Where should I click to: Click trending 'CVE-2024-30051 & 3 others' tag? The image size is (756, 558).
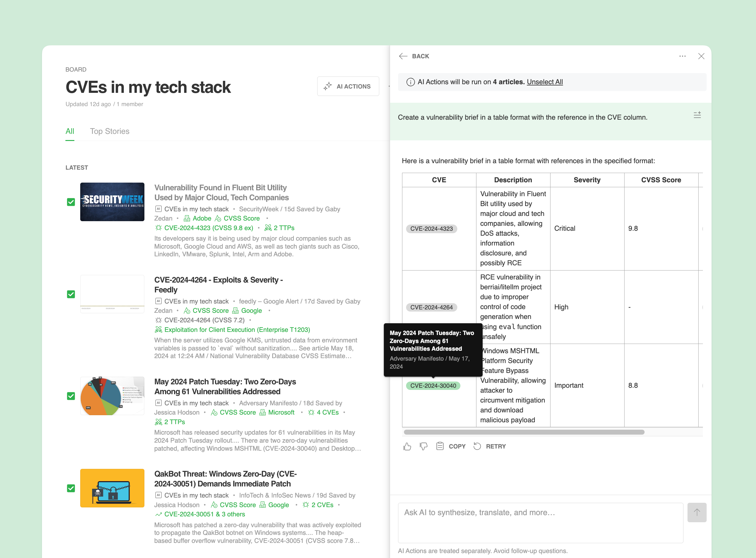pos(200,515)
